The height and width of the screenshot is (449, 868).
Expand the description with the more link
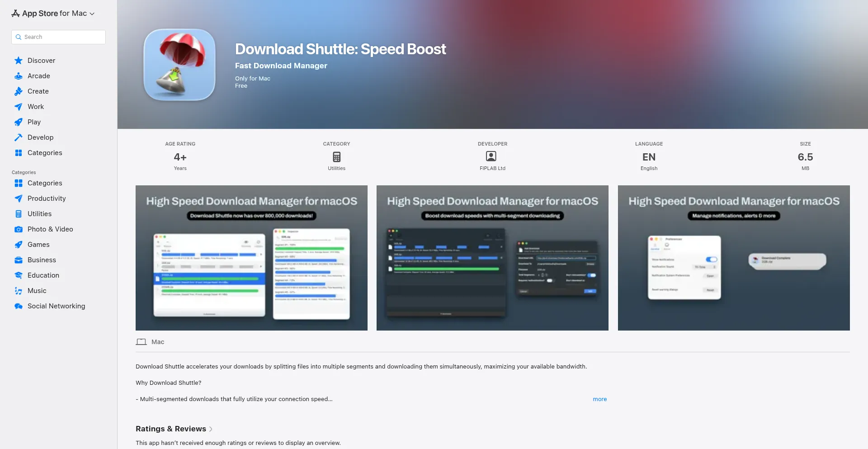pyautogui.click(x=600, y=399)
